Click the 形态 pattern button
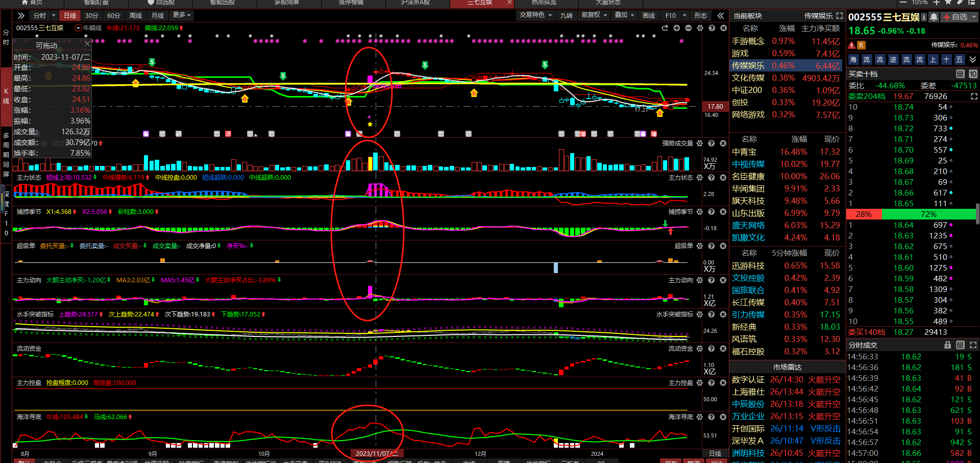 tap(701, 15)
